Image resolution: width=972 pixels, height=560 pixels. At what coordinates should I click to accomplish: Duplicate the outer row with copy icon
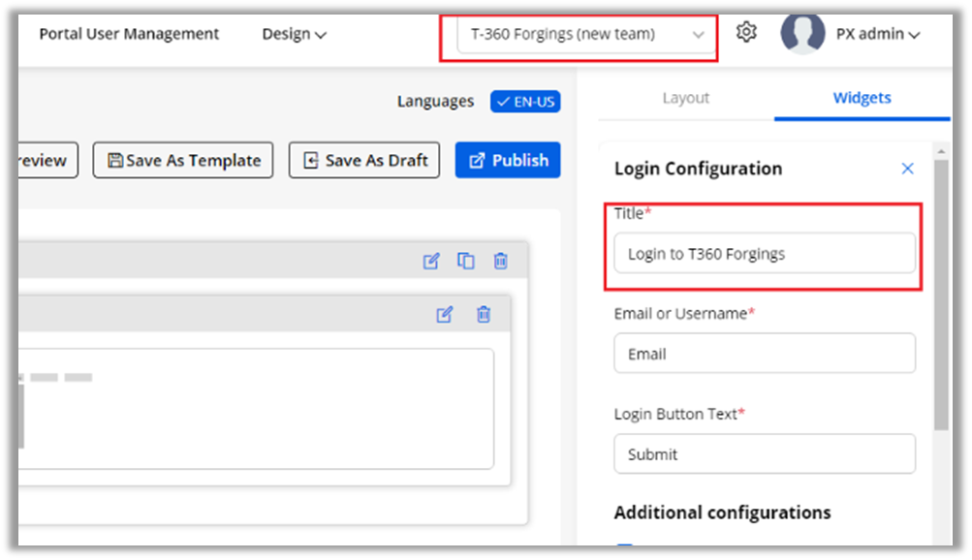(466, 261)
